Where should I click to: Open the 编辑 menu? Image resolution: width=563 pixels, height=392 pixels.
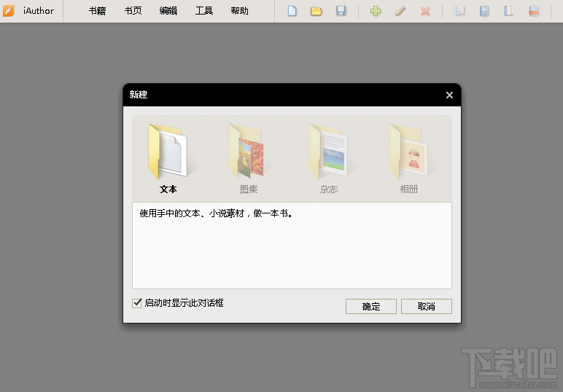click(x=168, y=11)
